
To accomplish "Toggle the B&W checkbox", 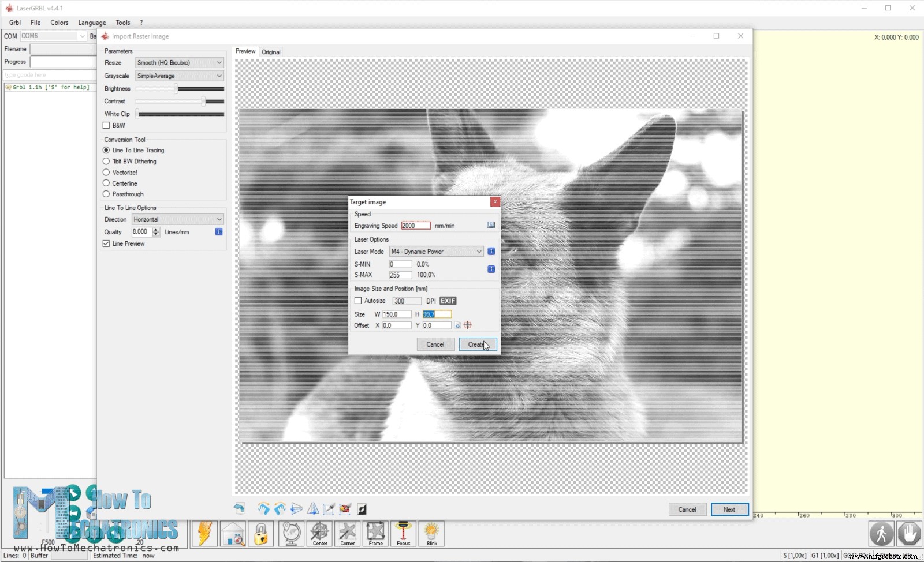I will (x=106, y=125).
